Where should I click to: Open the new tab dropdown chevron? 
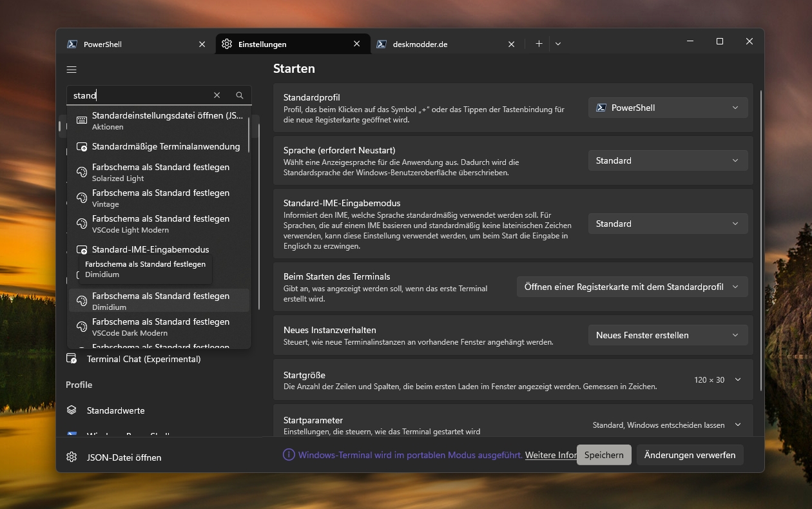(558, 44)
